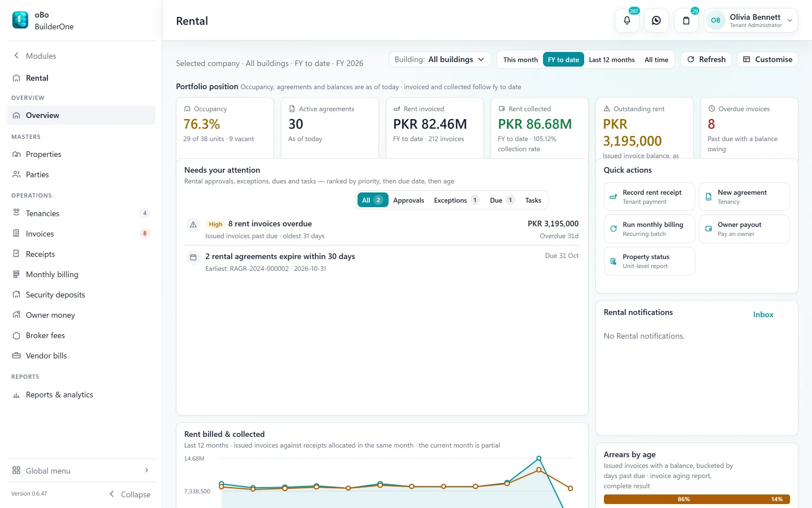Switch to the Due tab

tap(502, 200)
